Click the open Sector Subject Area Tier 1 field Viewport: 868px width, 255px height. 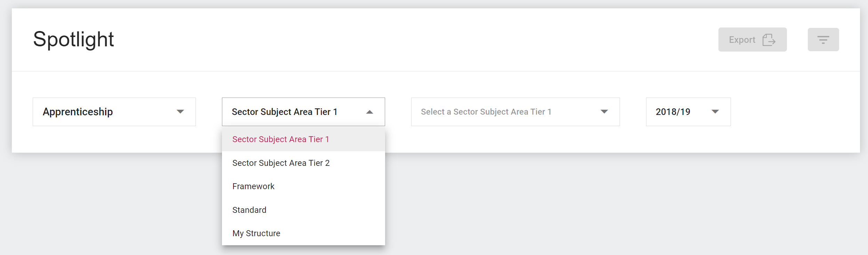[x=284, y=112]
